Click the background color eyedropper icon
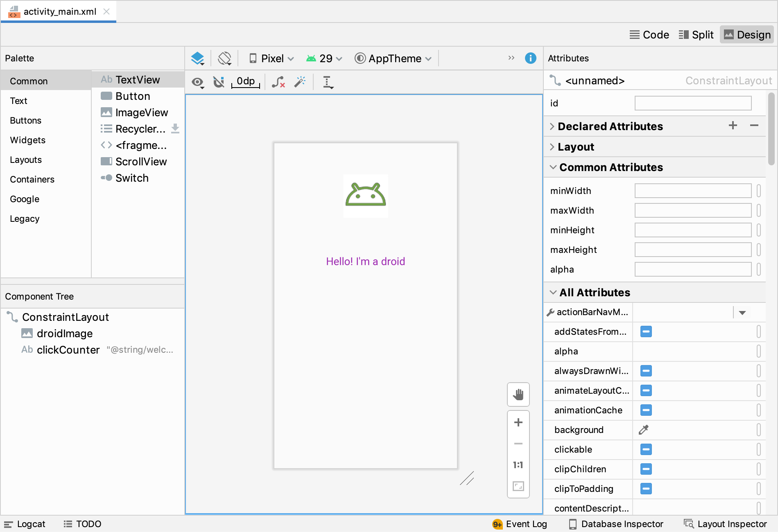Image resolution: width=778 pixels, height=532 pixels. pyautogui.click(x=644, y=430)
